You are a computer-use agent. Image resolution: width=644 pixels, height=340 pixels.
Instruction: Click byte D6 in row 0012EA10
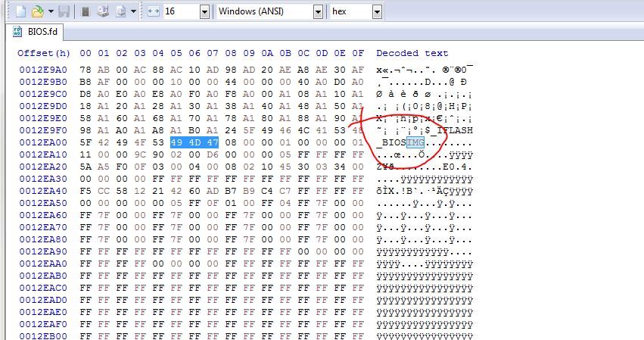point(213,154)
